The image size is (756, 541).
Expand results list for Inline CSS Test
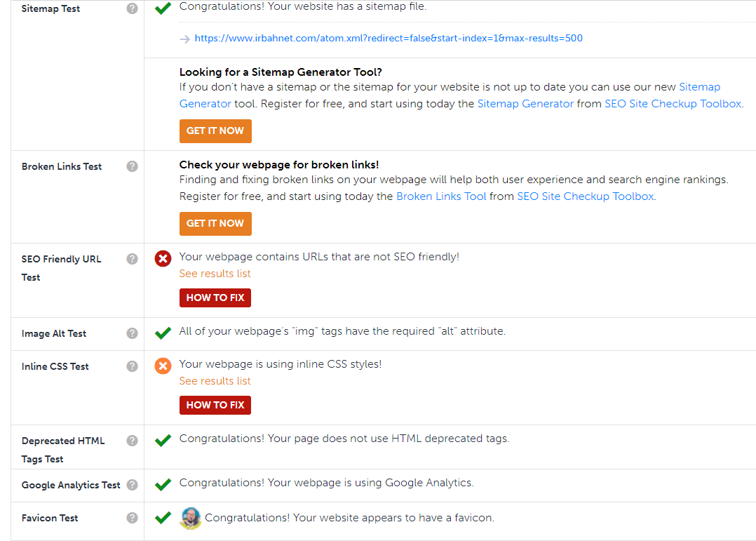click(x=215, y=381)
